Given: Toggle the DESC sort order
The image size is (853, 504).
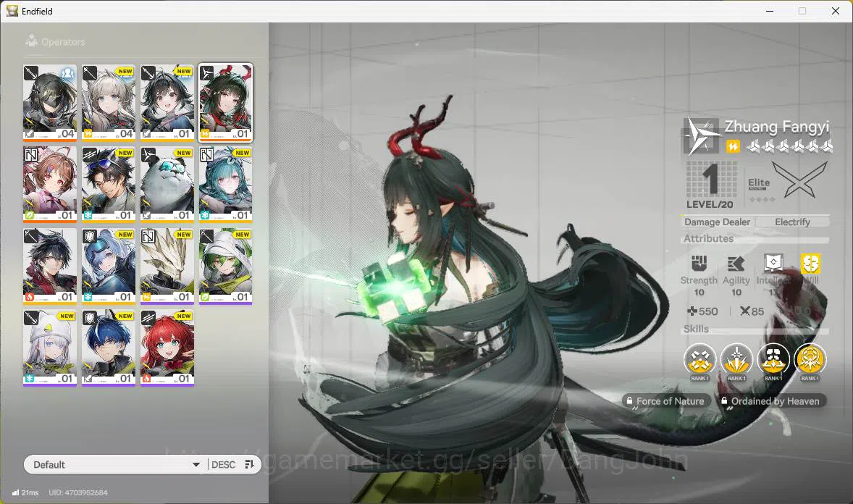Looking at the screenshot, I should 223,465.
